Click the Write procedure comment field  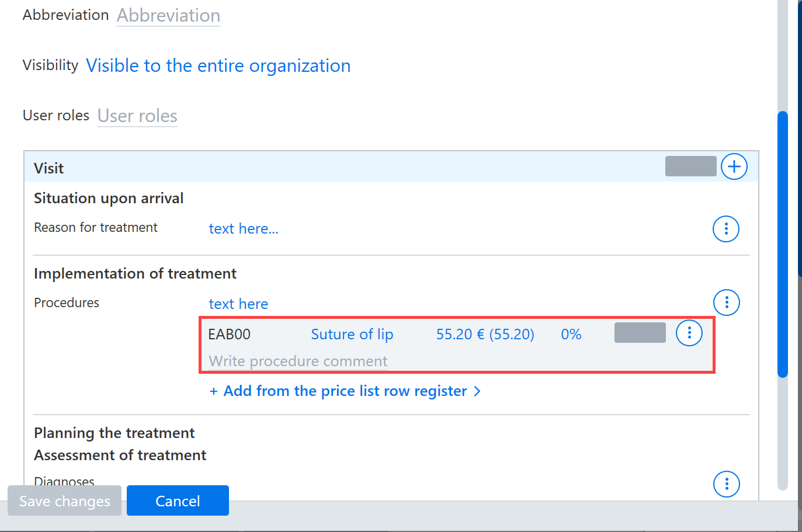(298, 361)
